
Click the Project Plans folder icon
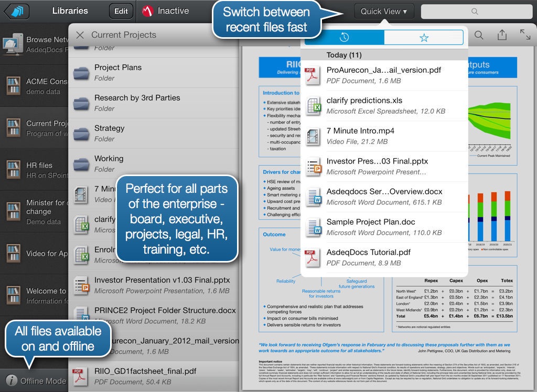81,73
